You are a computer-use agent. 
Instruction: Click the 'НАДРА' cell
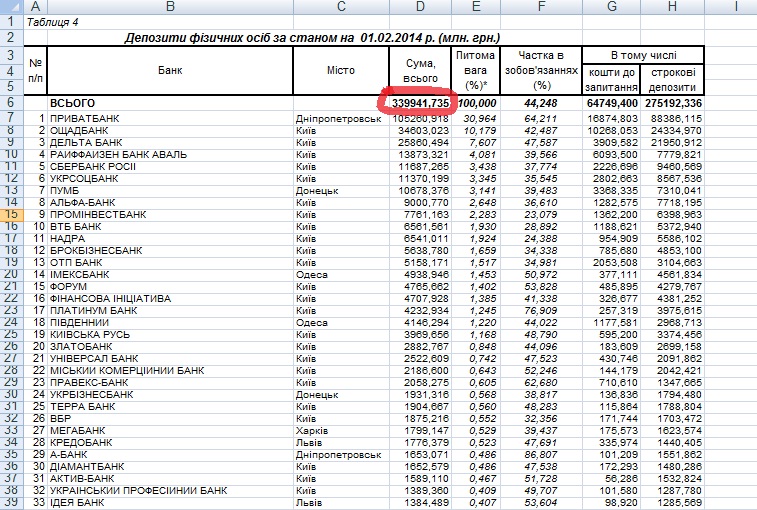click(x=170, y=239)
